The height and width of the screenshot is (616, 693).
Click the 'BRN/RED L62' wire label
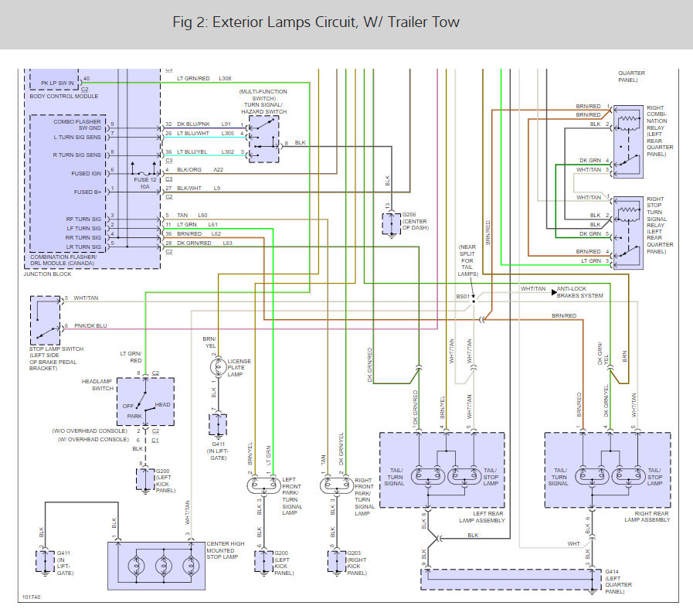[199, 234]
